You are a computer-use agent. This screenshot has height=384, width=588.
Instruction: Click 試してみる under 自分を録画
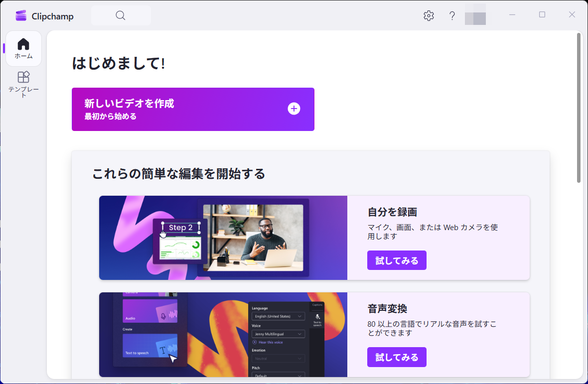point(396,260)
